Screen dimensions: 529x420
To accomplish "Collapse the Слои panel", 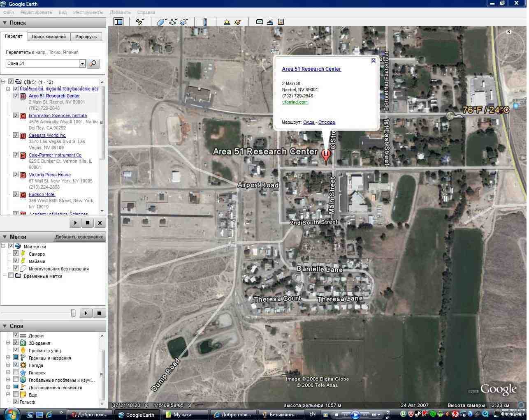I will click(x=5, y=326).
